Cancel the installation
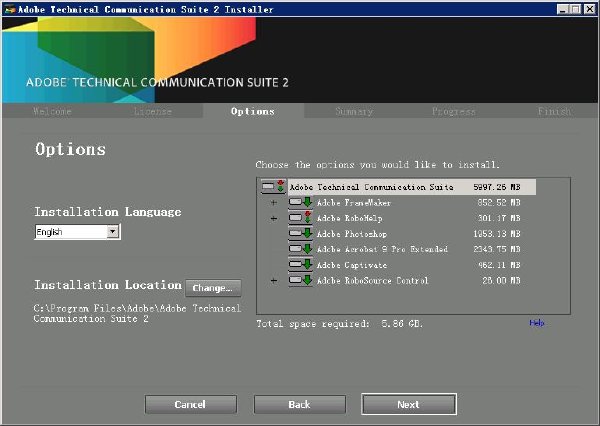This screenshot has width=600, height=426. pos(191,405)
